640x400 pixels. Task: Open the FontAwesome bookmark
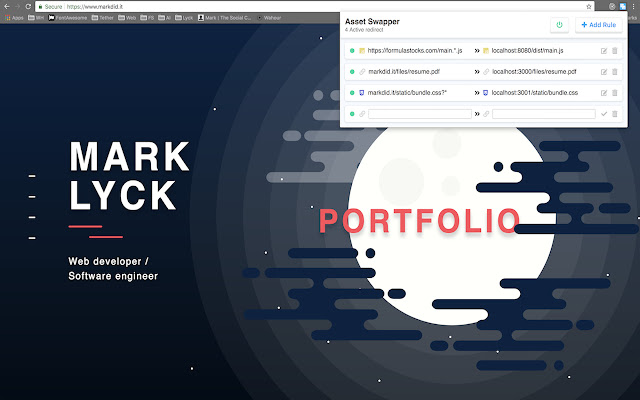click(68, 18)
